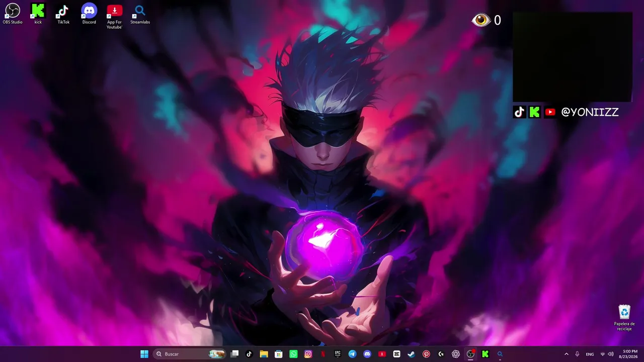Launch TikTok from the taskbar

point(249,354)
